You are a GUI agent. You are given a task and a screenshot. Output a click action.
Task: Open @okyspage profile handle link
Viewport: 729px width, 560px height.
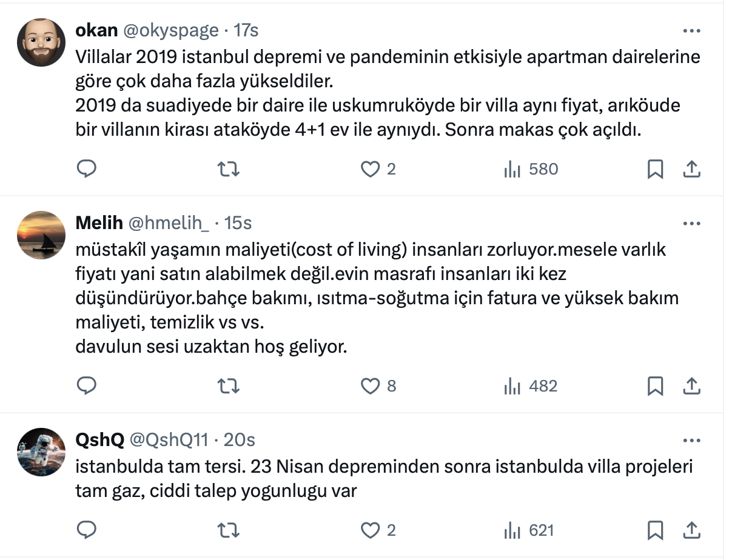171,30
